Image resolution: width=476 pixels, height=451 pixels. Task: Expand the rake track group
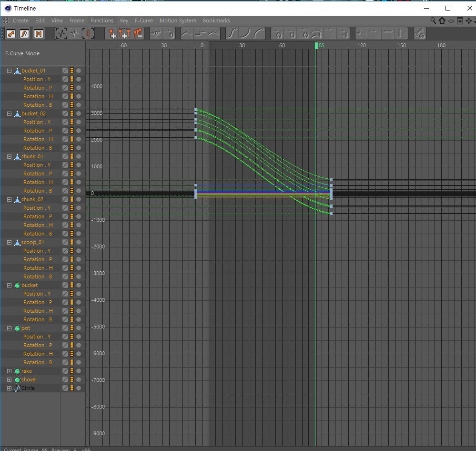(10, 371)
